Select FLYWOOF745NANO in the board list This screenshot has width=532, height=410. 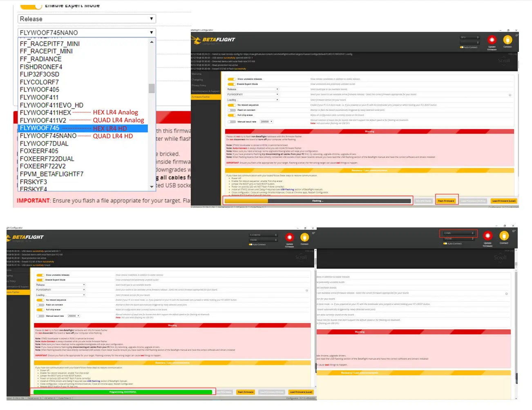click(48, 136)
